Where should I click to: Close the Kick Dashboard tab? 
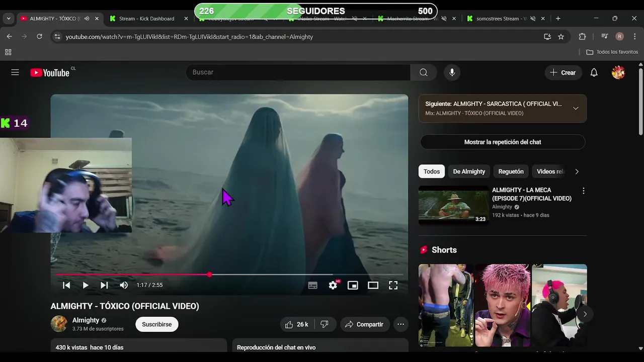[x=186, y=19]
